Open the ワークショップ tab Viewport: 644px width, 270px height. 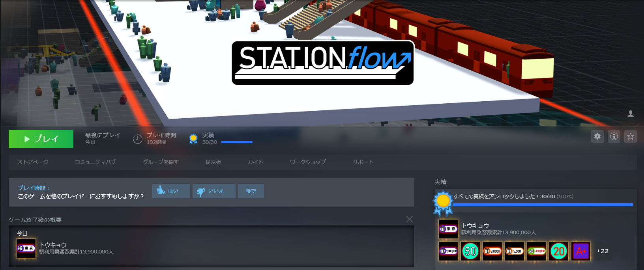[x=308, y=162]
